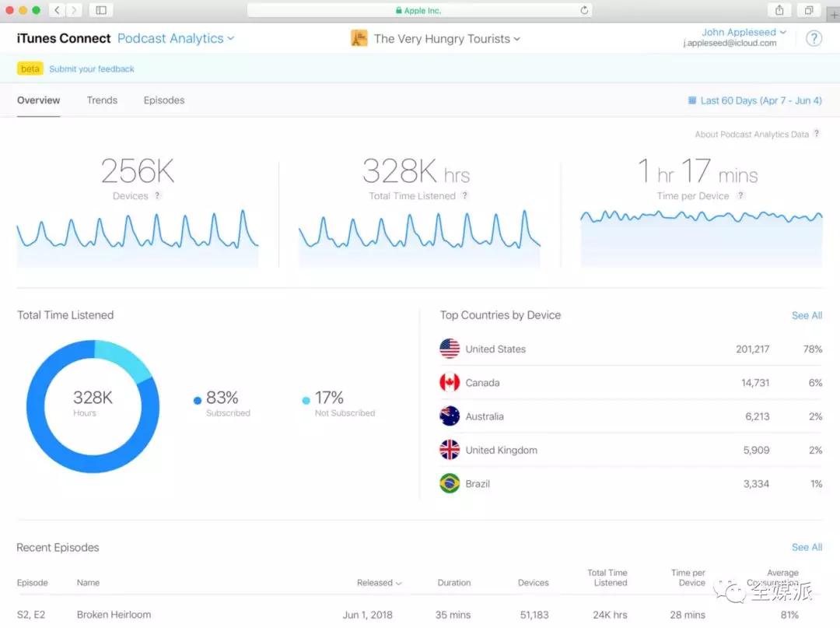Open the Broken Heirloom episode
This screenshot has height=628, width=840.
(x=114, y=614)
